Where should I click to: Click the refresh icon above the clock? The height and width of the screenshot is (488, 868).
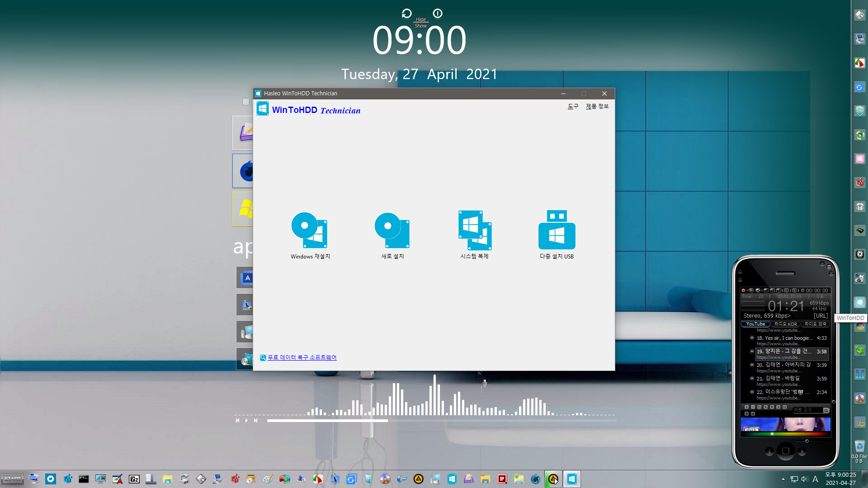click(x=406, y=14)
